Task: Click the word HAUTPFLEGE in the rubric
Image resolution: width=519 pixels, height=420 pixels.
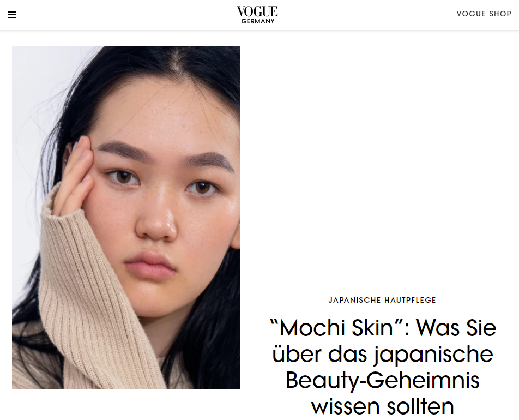Action: [410, 300]
